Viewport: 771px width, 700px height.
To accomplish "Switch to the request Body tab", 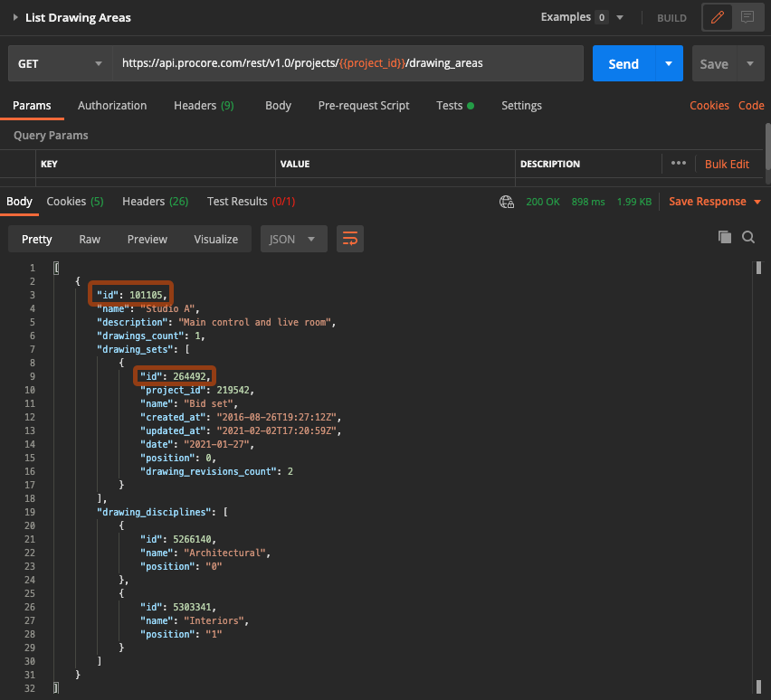I will coord(279,106).
